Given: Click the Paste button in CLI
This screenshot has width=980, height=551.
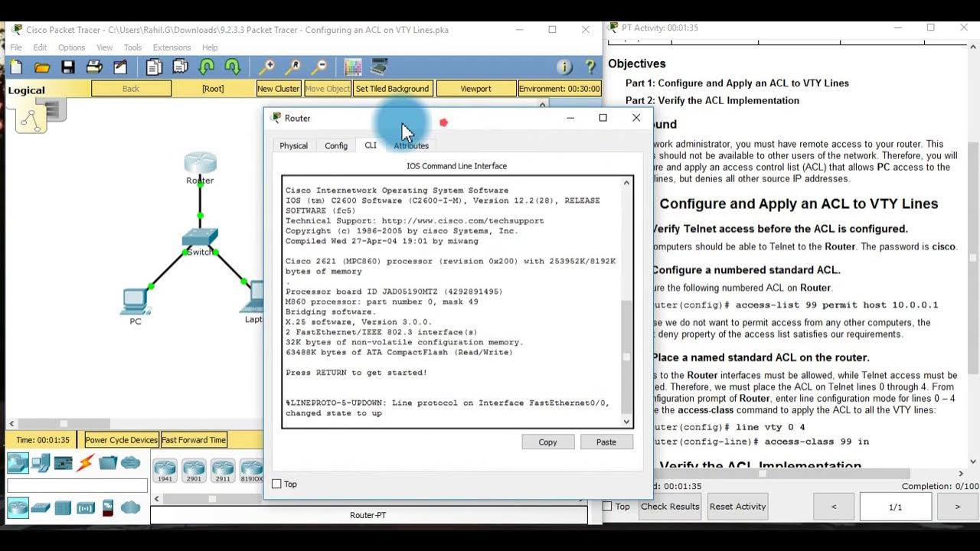Looking at the screenshot, I should coord(606,442).
